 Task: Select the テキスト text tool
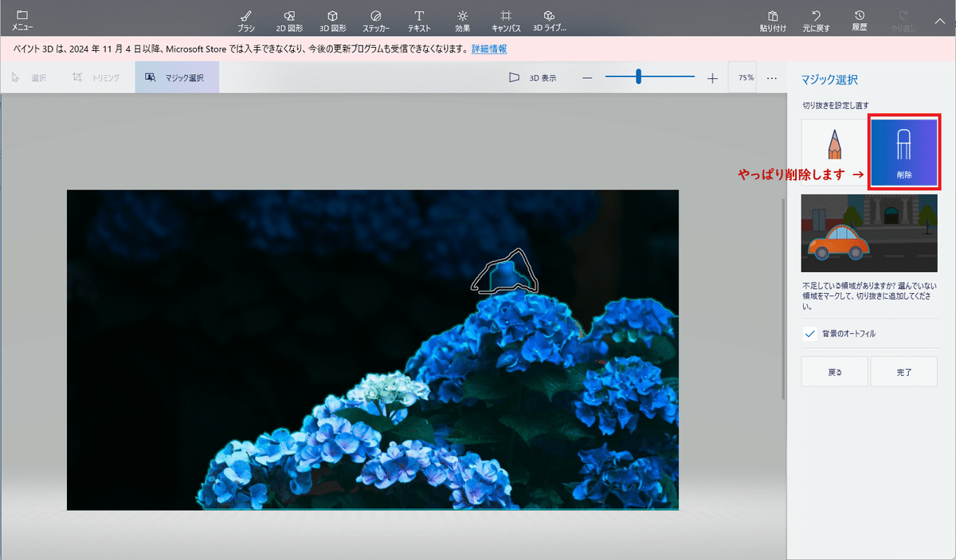pos(419,20)
